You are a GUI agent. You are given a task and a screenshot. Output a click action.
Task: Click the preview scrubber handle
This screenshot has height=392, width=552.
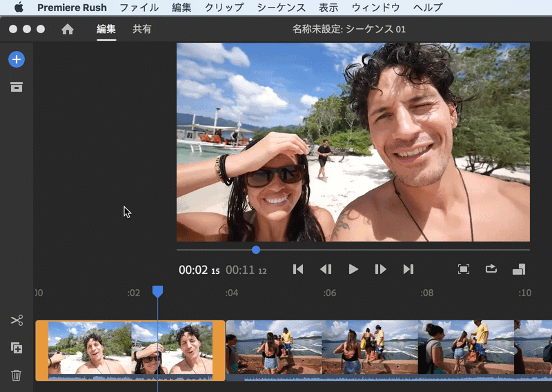(256, 249)
